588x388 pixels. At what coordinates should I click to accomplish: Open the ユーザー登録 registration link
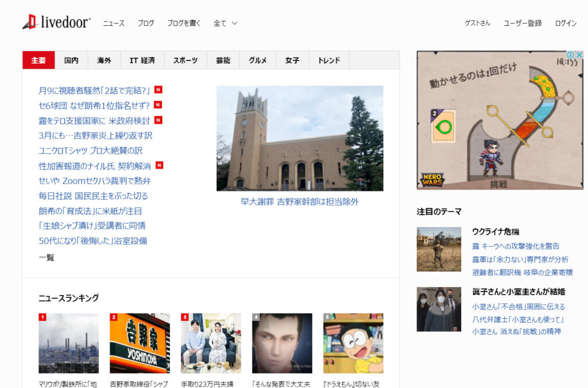(523, 23)
